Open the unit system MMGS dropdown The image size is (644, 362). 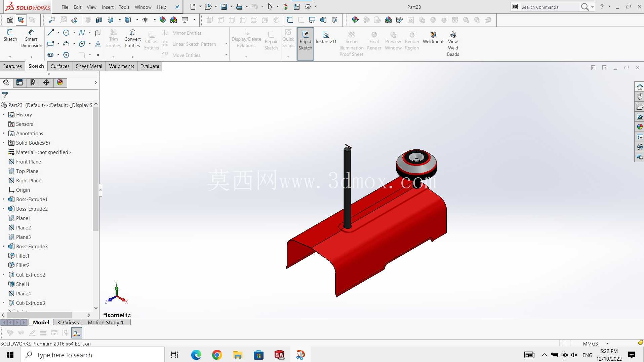pyautogui.click(x=607, y=343)
